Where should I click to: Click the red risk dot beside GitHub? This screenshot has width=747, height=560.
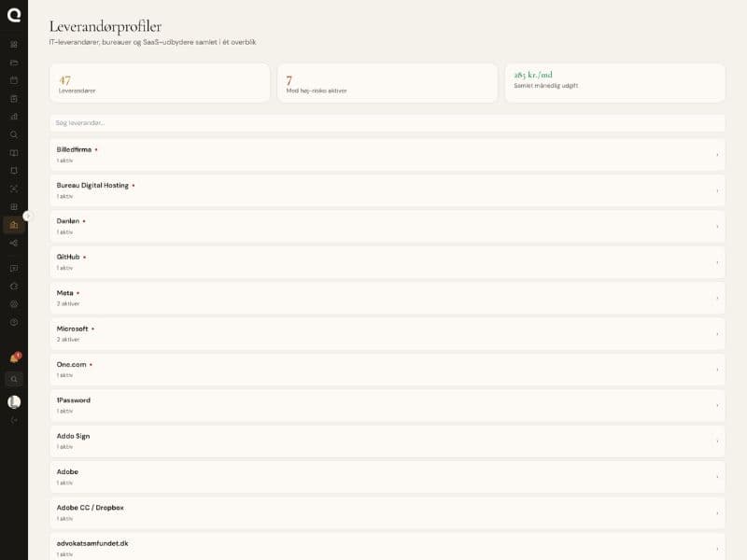click(x=85, y=258)
